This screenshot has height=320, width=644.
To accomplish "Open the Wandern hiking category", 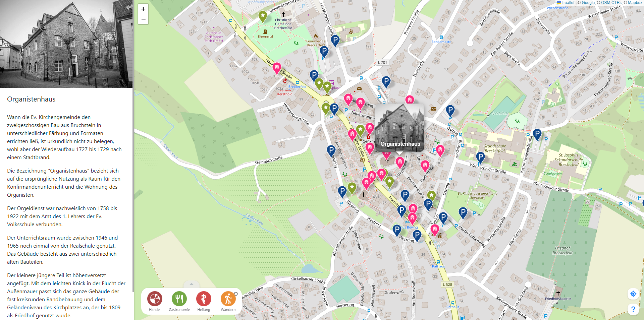I will (228, 299).
